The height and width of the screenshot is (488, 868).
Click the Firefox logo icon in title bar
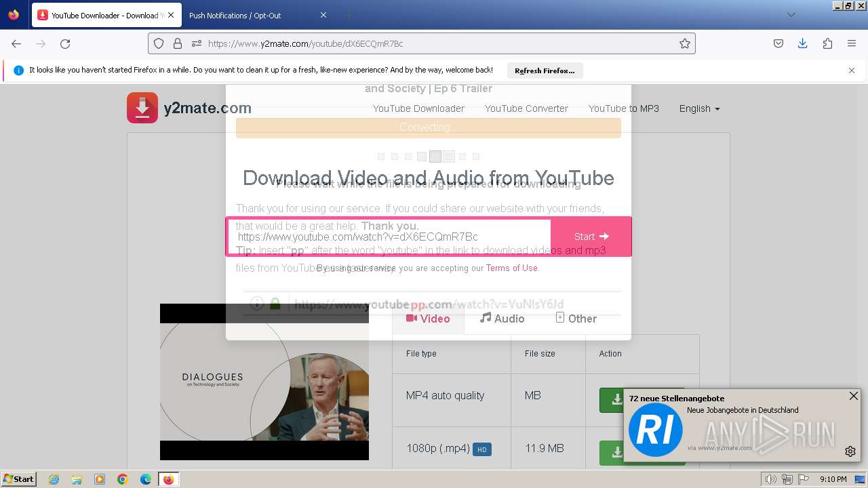(x=14, y=14)
